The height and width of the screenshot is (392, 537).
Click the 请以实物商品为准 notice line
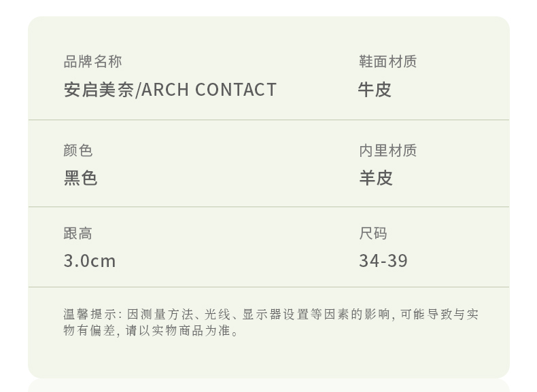tap(182, 332)
